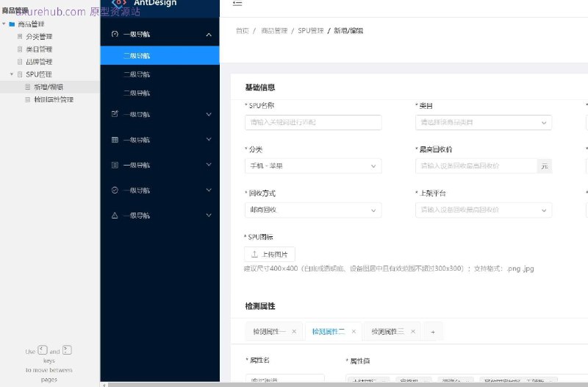Open the 类目 dropdown

click(484, 122)
